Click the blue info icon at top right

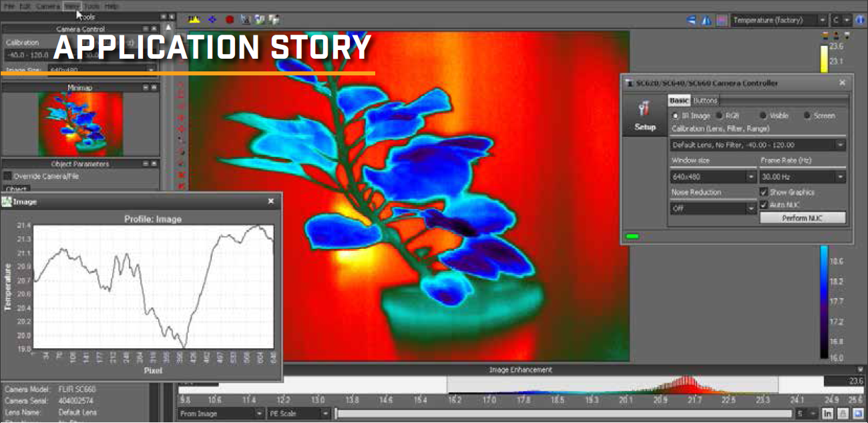click(x=861, y=21)
